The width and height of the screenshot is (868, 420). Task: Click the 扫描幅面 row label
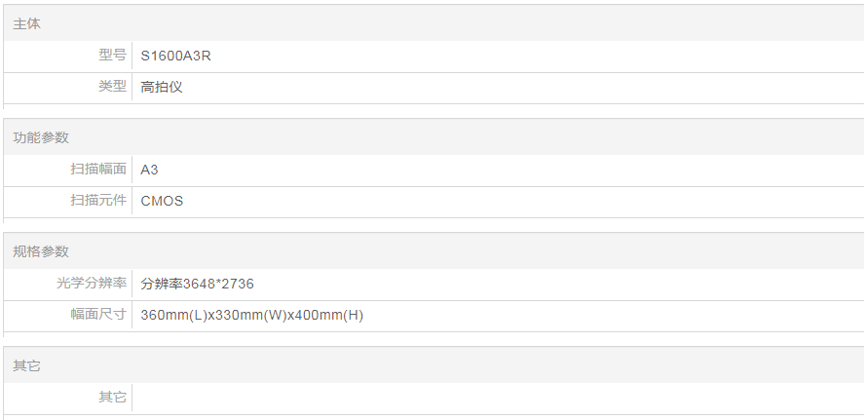click(x=98, y=170)
